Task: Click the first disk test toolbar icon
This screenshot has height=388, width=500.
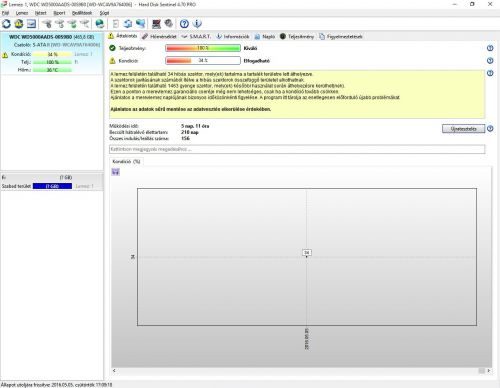Action: point(47,24)
